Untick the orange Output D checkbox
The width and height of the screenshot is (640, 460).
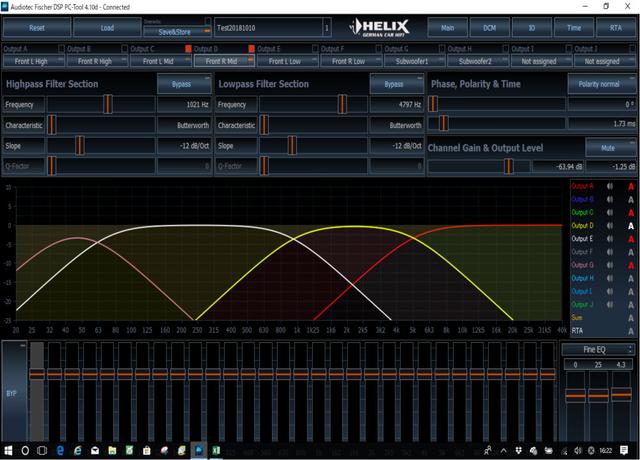pyautogui.click(x=251, y=49)
